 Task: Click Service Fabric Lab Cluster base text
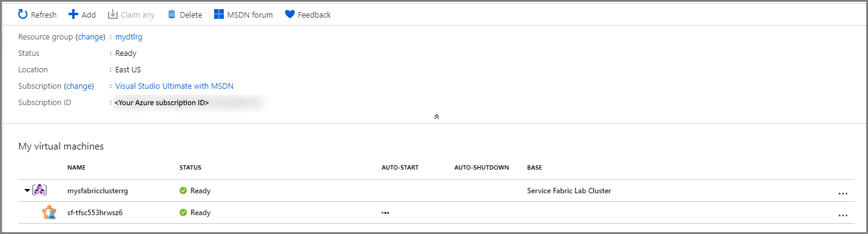(x=569, y=191)
